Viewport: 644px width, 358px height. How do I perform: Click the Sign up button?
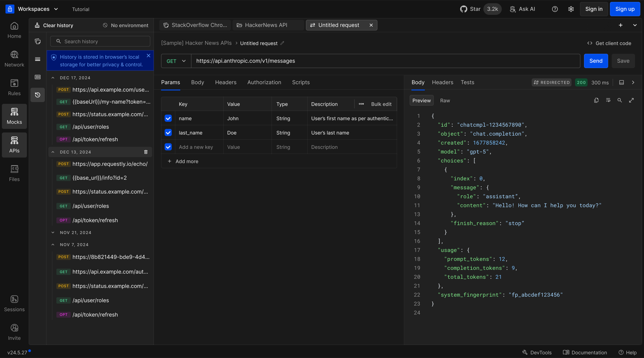pyautogui.click(x=625, y=9)
